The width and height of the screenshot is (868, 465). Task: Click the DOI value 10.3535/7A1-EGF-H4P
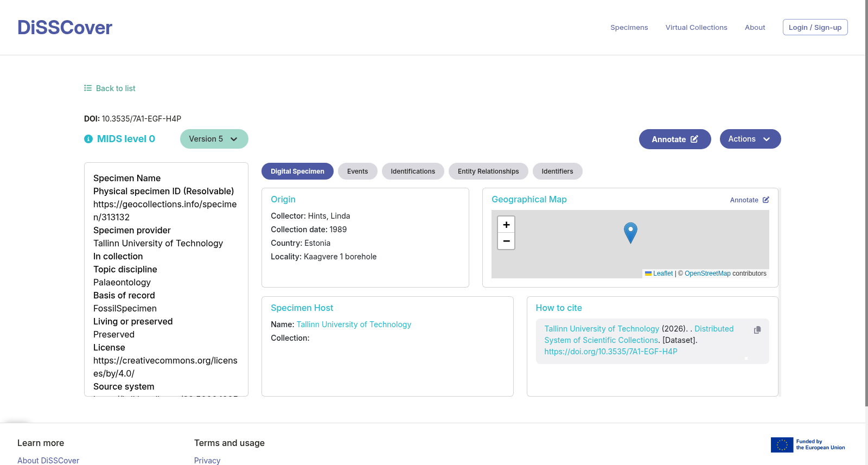(142, 119)
